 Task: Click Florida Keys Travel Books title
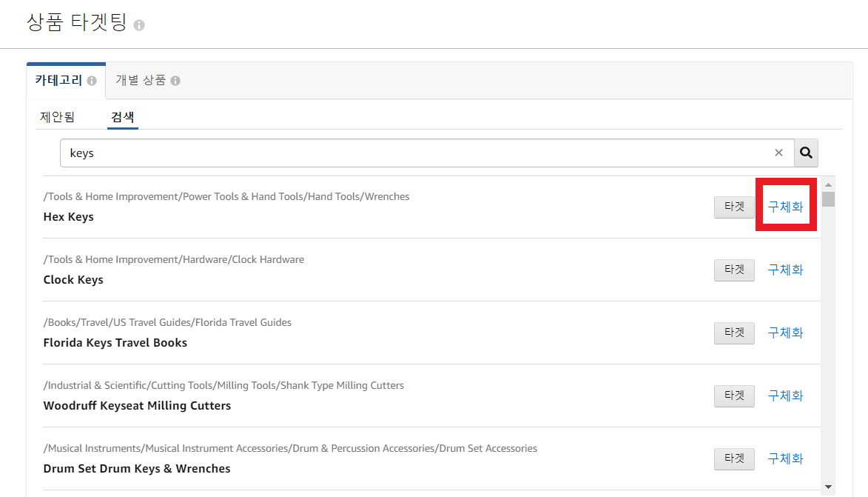pyautogui.click(x=115, y=343)
